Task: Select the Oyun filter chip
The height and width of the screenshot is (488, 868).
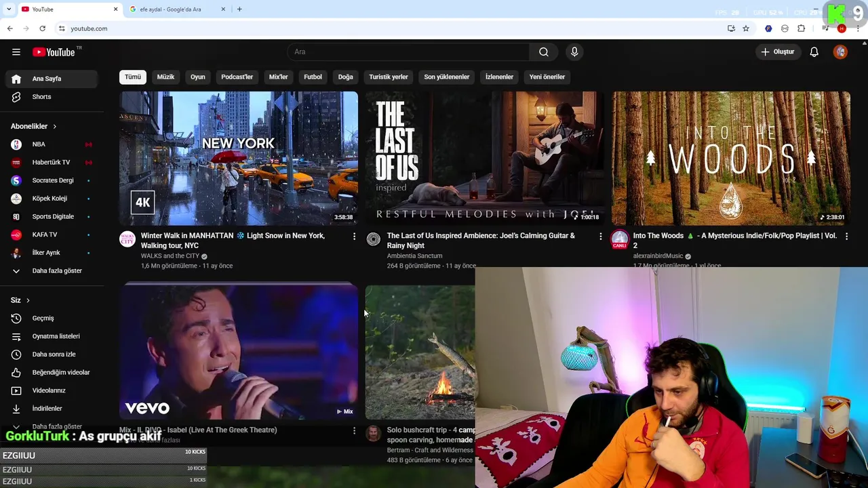Action: point(197,77)
